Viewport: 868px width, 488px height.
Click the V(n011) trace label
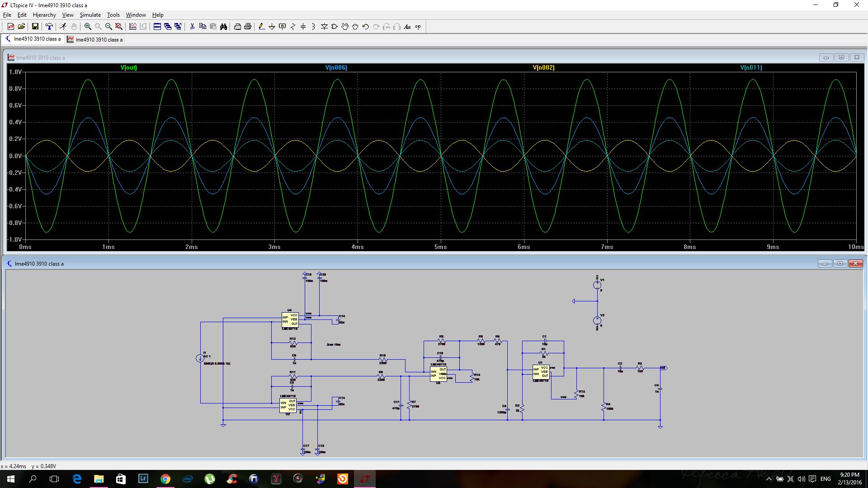point(751,68)
